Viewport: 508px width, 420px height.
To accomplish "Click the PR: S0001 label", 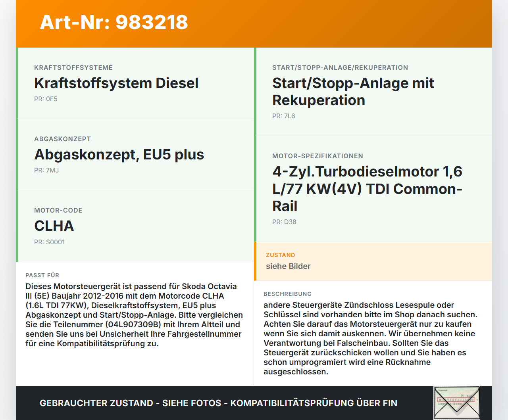I will tap(50, 242).
